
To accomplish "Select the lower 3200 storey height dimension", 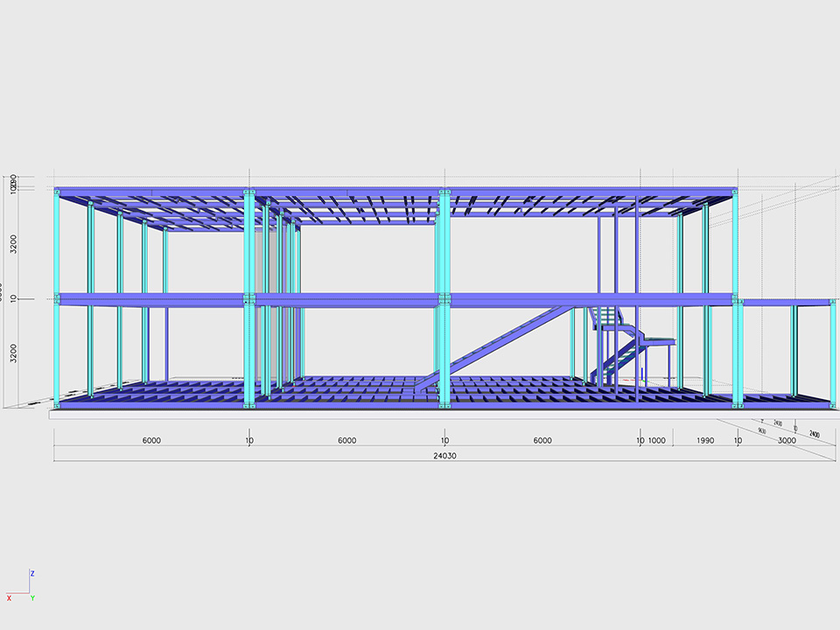I will (x=13, y=354).
